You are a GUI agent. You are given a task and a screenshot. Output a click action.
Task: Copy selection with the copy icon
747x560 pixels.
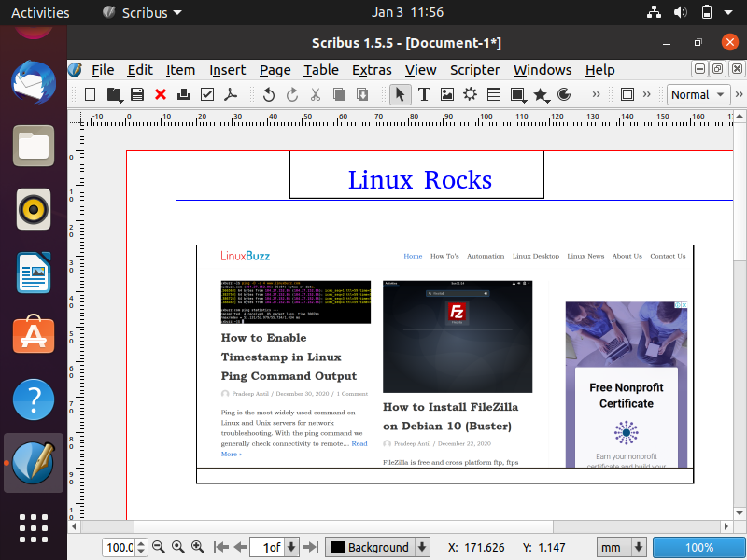[339, 94]
